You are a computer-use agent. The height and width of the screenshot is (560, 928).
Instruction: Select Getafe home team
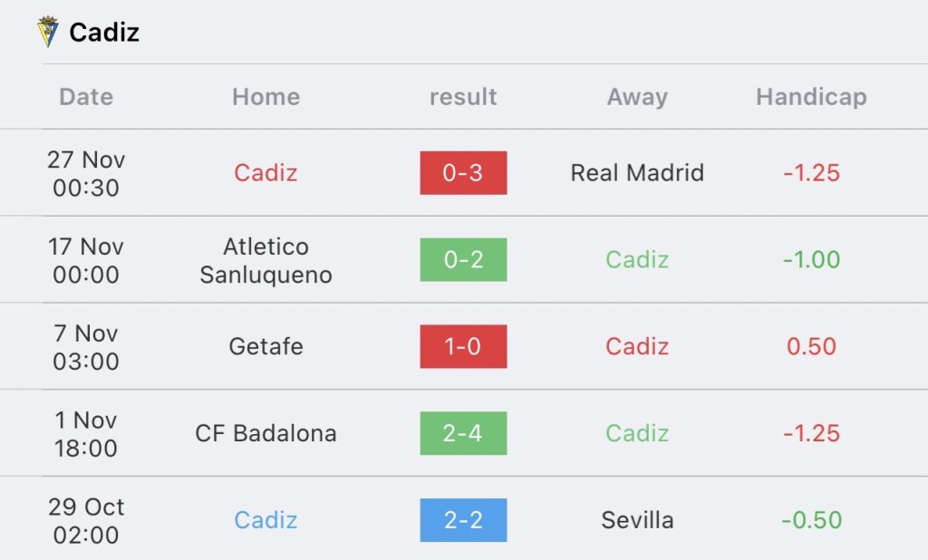point(266,346)
